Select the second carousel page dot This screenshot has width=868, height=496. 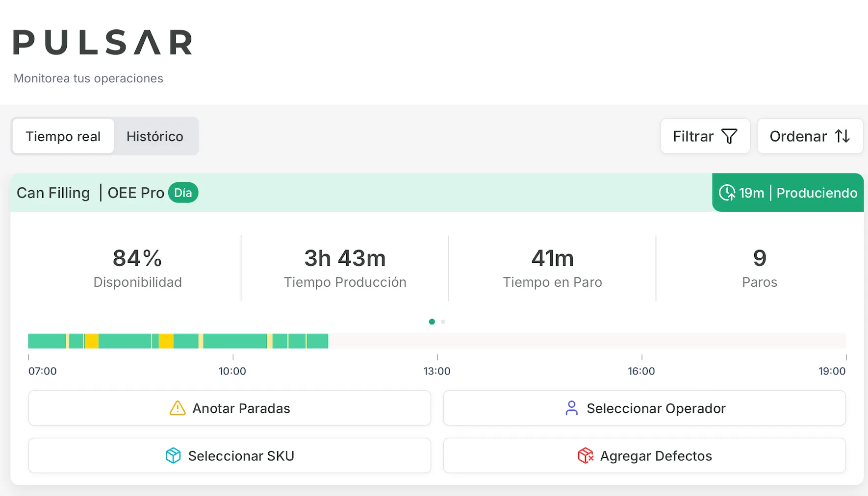(443, 322)
